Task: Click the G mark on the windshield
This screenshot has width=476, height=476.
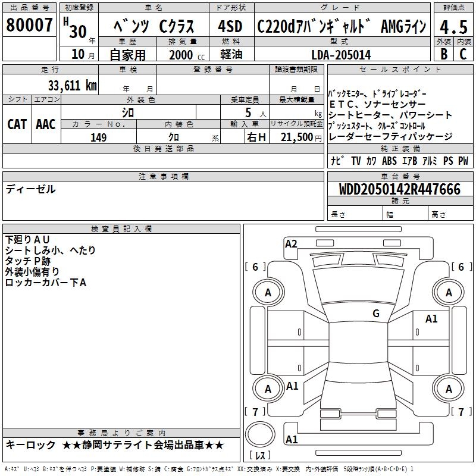Action: click(376, 314)
